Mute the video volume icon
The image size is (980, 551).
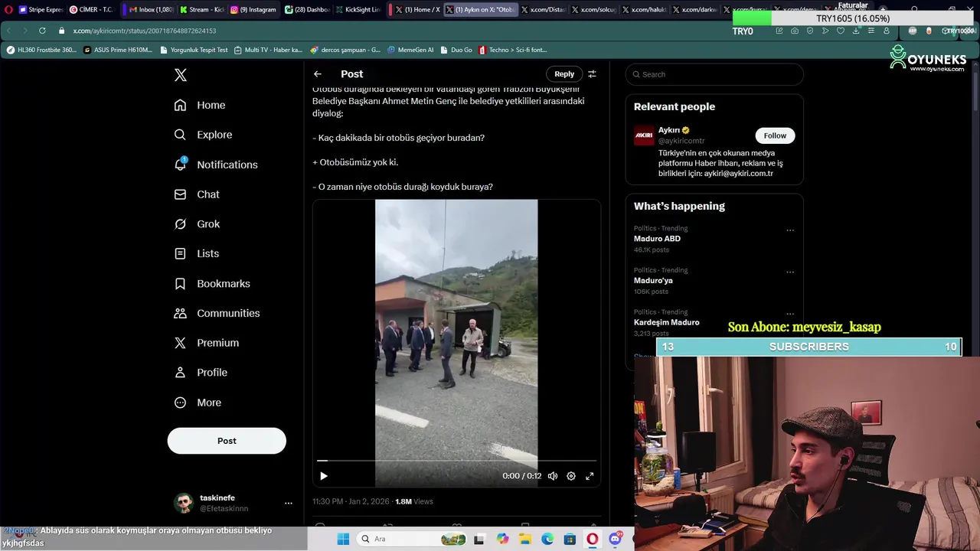pyautogui.click(x=553, y=476)
